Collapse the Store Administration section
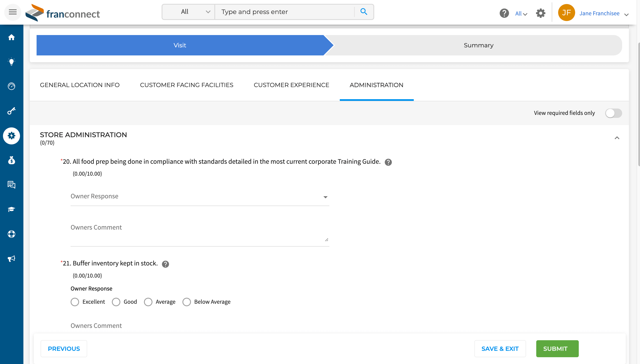Viewport: 640px width, 364px height. (617, 138)
